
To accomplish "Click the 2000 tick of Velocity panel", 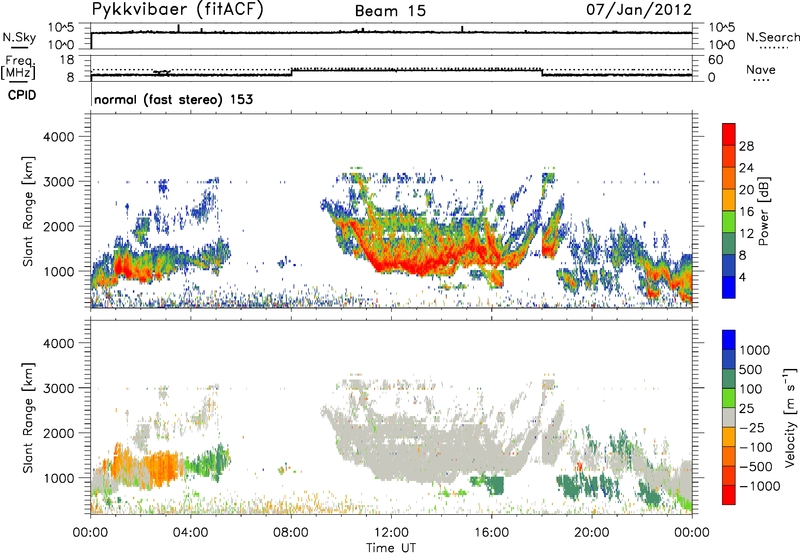I will coord(59,433).
